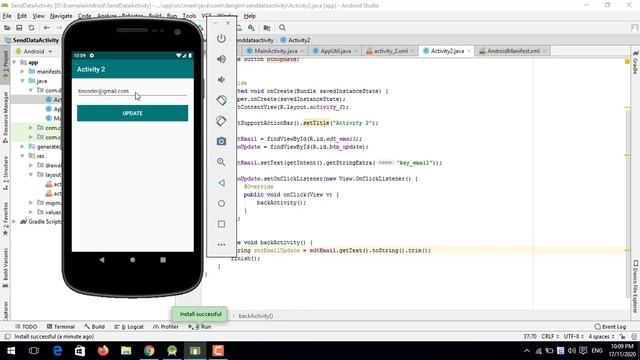640x360 pixels.
Task: Open the Build tool window
Action: (x=94, y=327)
